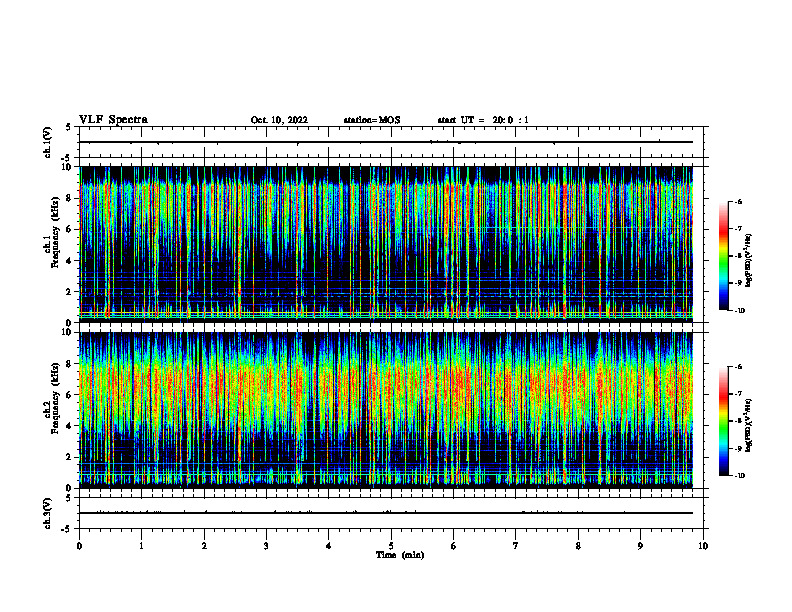
Task: Click the ch.1 color scale bar
Action: pyautogui.click(x=723, y=256)
